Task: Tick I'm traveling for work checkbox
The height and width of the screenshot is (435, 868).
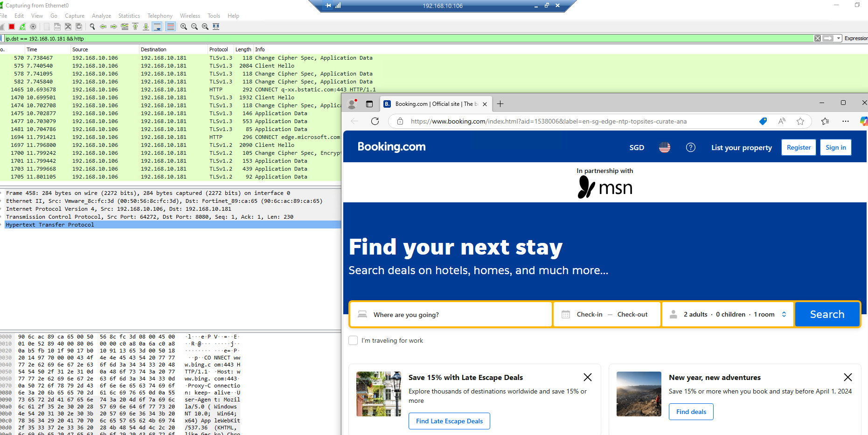Action: coord(353,340)
